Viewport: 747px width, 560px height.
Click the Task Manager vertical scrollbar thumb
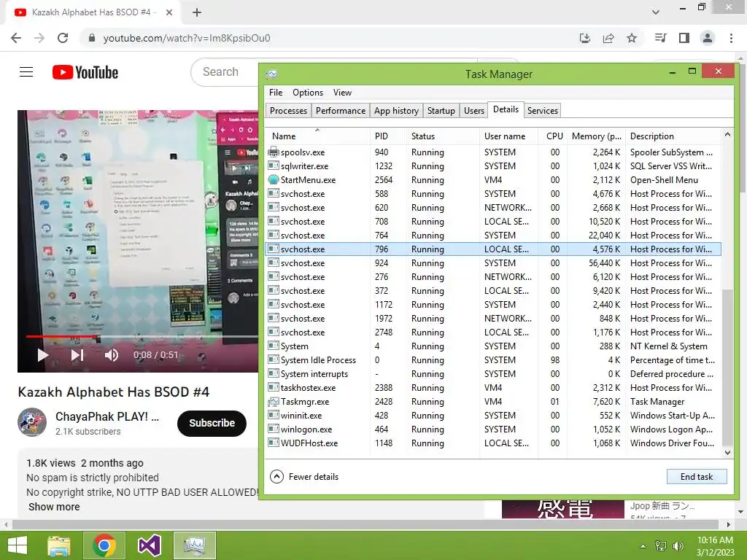coord(727,367)
